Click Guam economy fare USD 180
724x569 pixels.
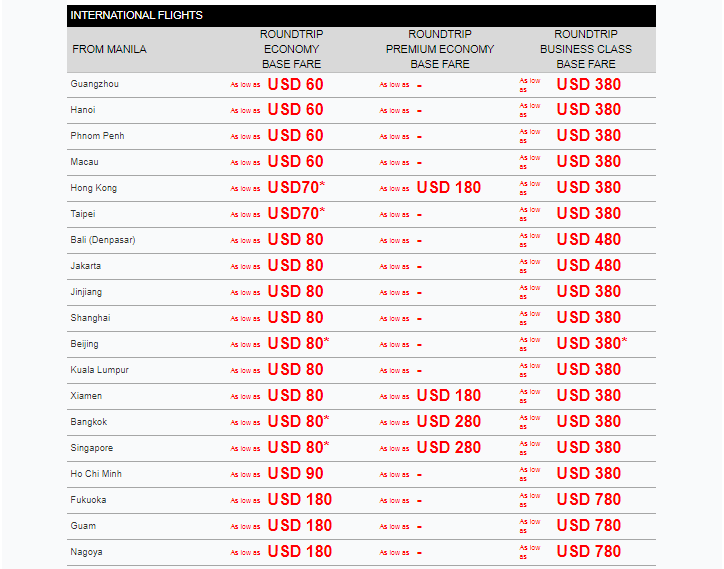point(299,526)
